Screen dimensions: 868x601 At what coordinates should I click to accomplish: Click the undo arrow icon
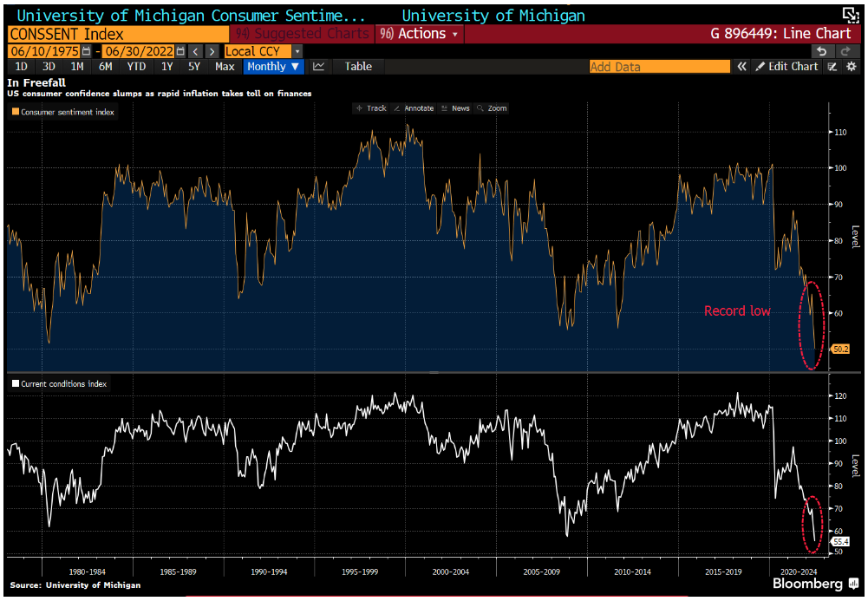point(823,51)
